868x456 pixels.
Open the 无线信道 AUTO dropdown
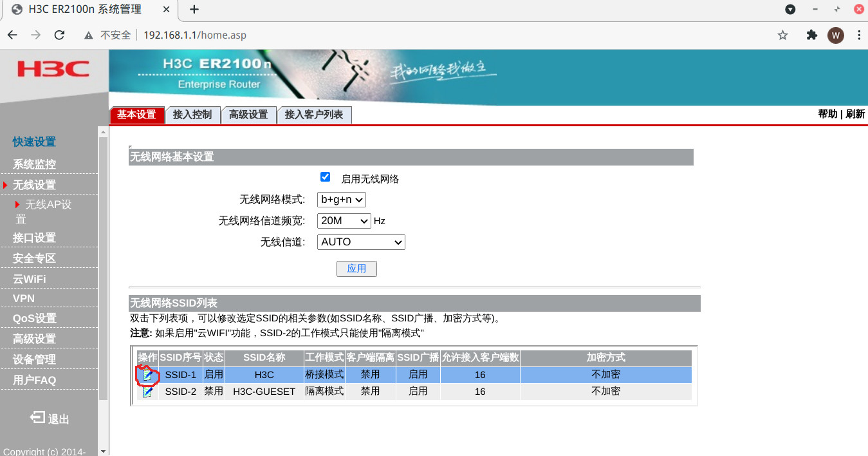(x=361, y=242)
